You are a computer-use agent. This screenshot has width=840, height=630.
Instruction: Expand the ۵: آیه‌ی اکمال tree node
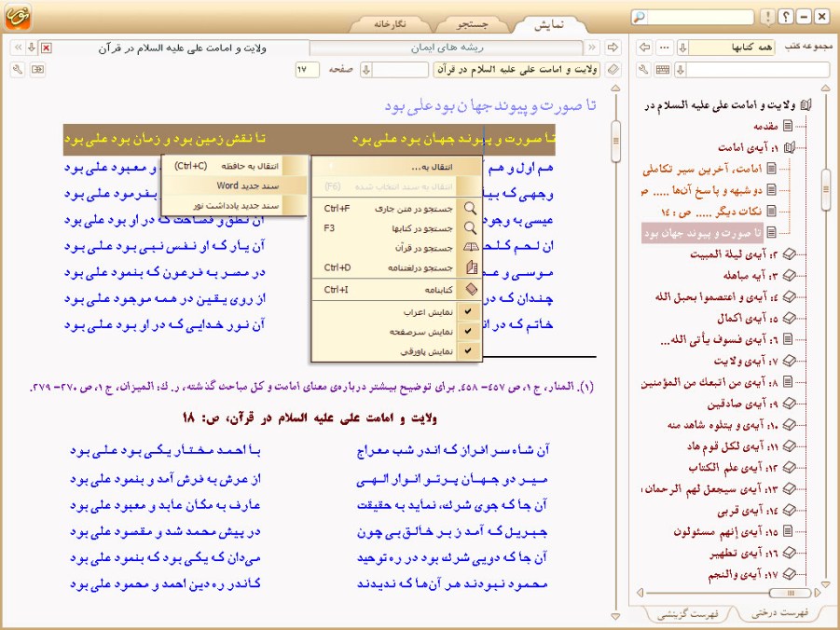[789, 318]
